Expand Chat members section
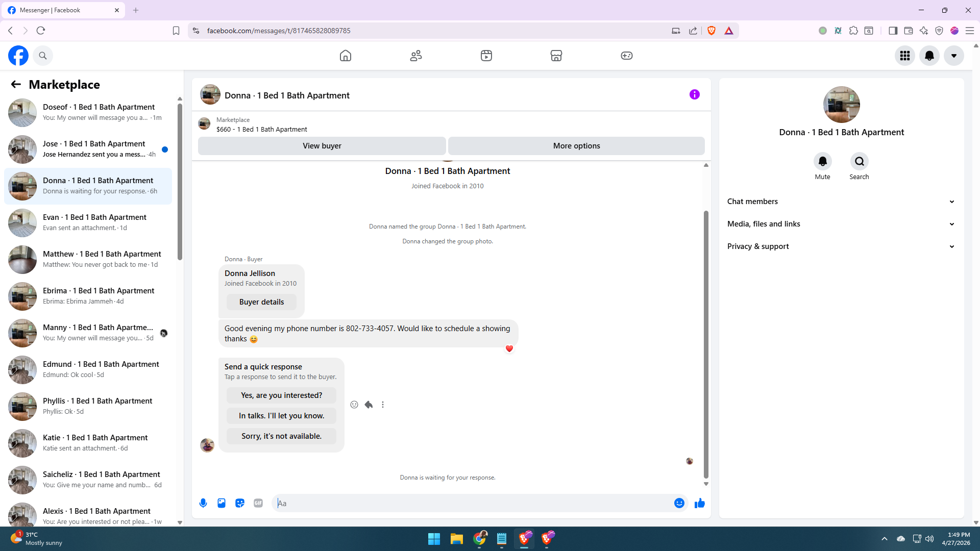The image size is (980, 551). click(x=842, y=202)
